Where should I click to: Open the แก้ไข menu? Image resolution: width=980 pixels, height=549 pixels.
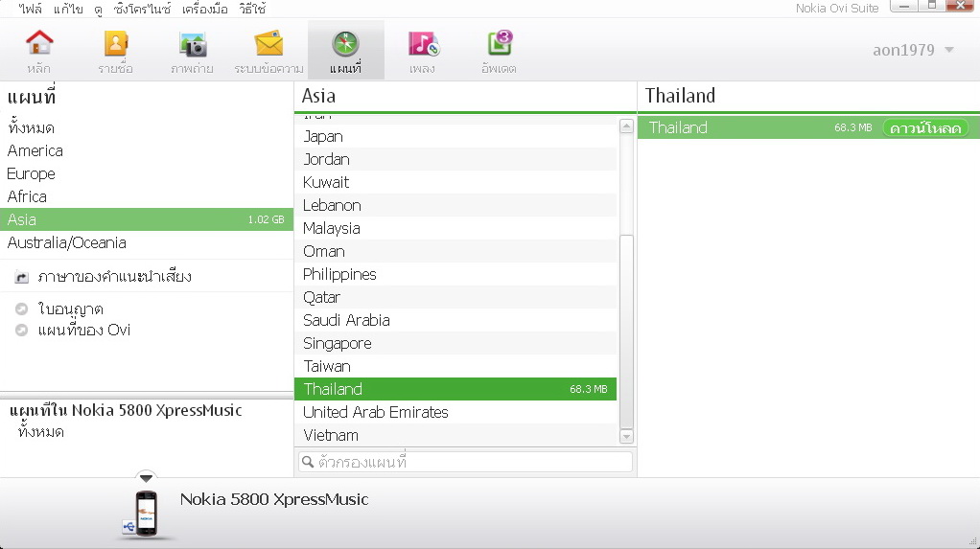(x=68, y=9)
